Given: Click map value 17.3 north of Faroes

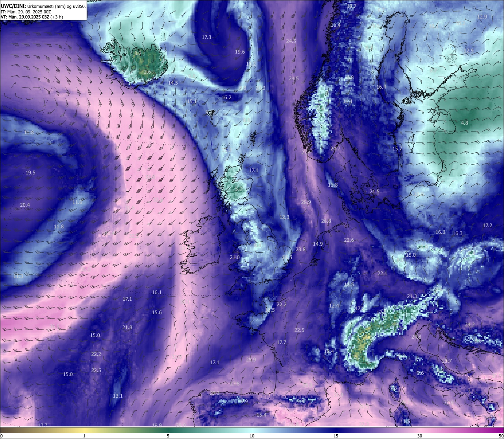Looking at the screenshot, I should [206, 37].
